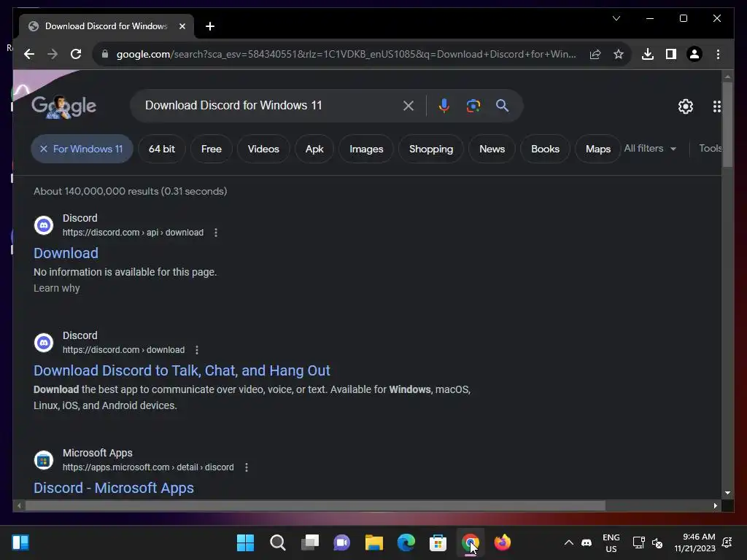Image resolution: width=747 pixels, height=560 pixels.
Task: Open the search Tools option
Action: click(710, 149)
